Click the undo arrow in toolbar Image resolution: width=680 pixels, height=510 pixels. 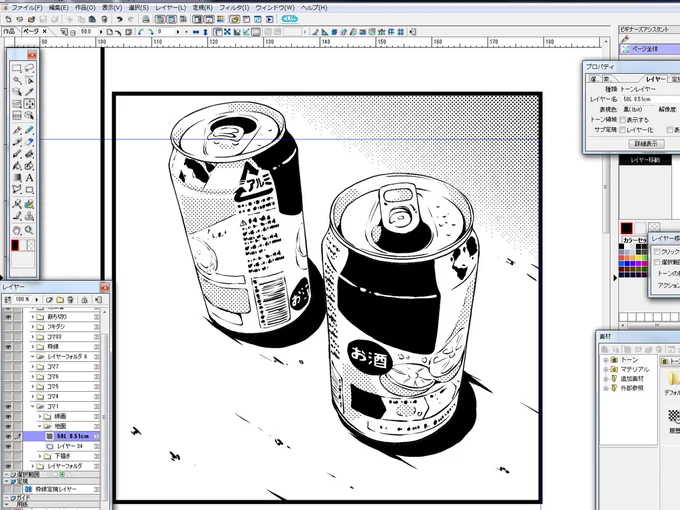coord(119,19)
